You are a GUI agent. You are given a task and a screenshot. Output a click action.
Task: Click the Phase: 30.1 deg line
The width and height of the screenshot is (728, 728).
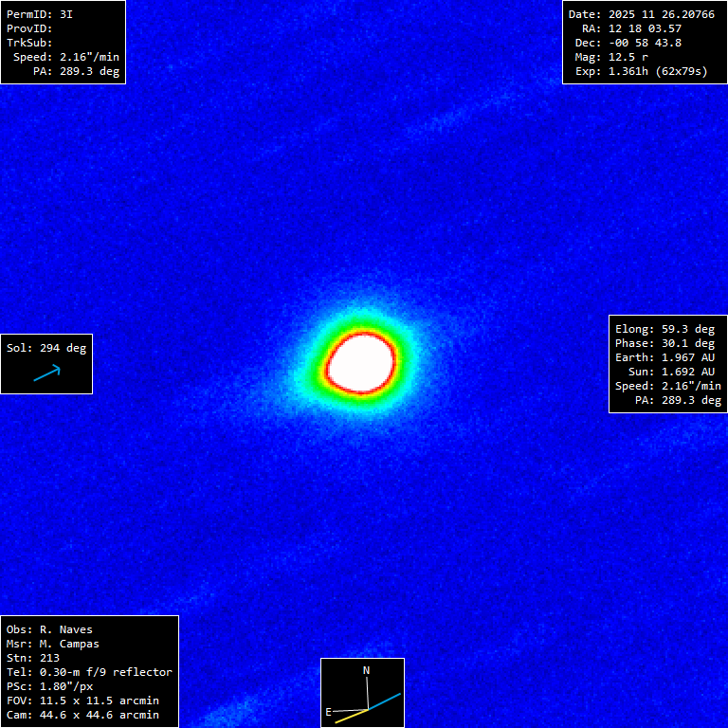[664, 343]
